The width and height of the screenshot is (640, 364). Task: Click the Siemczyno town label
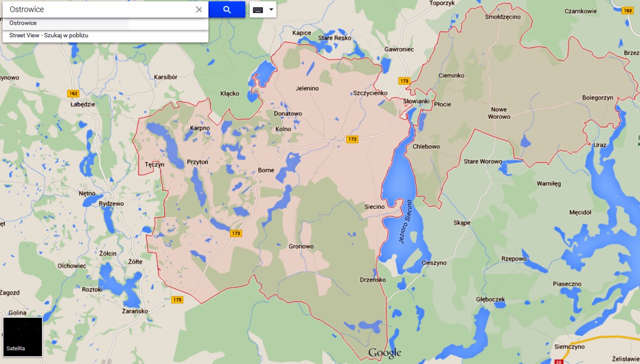tap(570, 346)
